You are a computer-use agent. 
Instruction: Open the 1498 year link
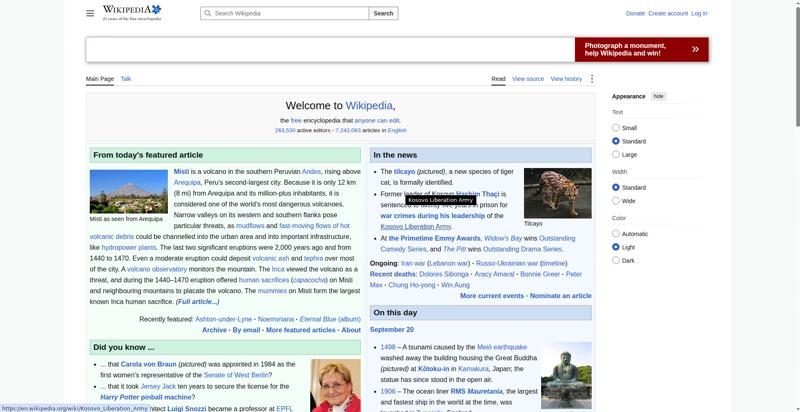[x=388, y=347]
